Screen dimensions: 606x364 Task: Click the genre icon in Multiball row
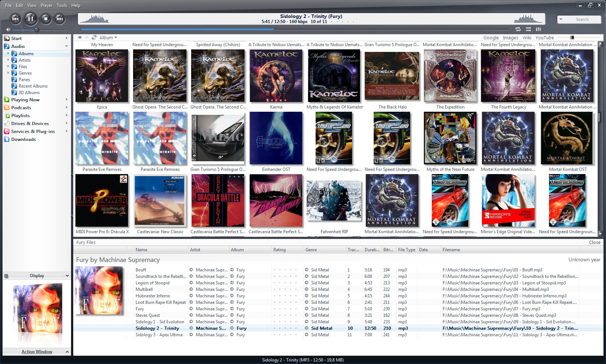307,289
